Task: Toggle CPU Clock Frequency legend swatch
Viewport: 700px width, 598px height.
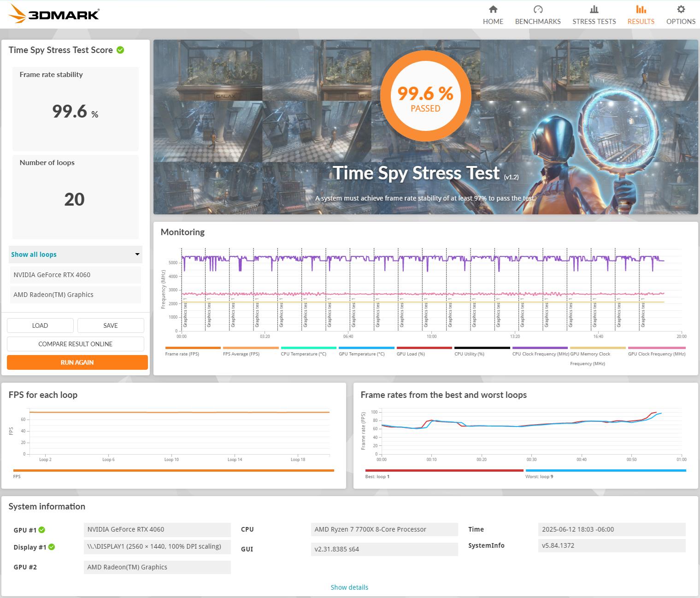Action: tap(540, 348)
